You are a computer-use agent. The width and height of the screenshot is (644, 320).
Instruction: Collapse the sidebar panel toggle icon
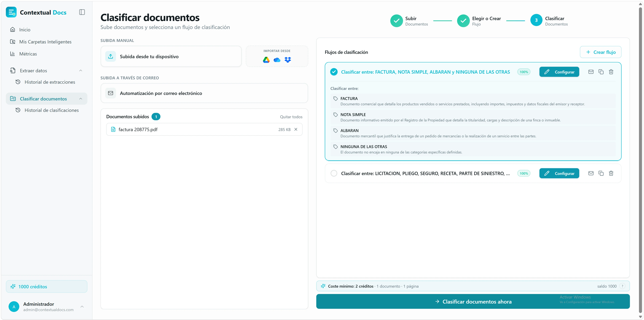(x=82, y=12)
